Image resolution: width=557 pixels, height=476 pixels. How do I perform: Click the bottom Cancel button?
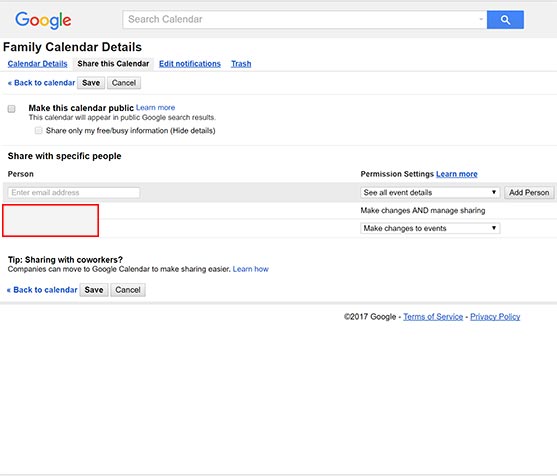point(128,290)
